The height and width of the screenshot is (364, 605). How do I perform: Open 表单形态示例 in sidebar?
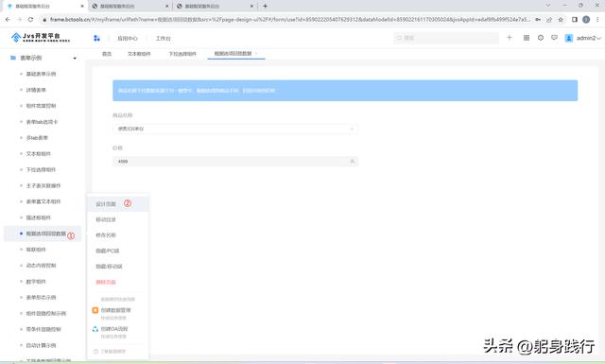[x=41, y=297]
